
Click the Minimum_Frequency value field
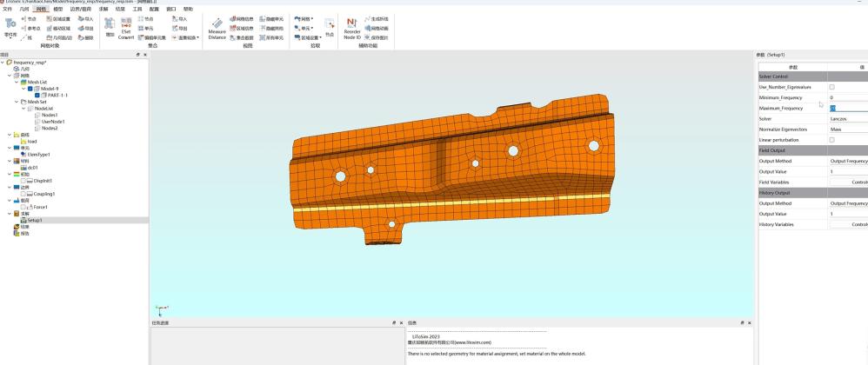coord(847,98)
